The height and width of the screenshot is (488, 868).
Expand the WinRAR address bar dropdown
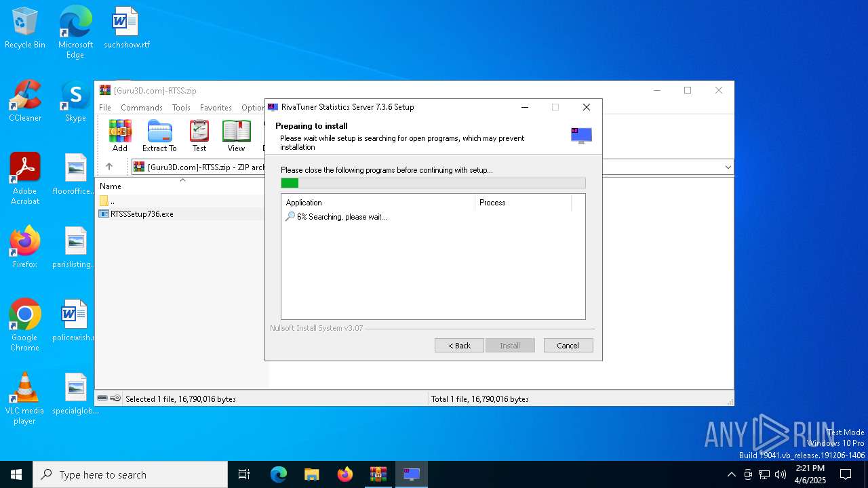[728, 167]
